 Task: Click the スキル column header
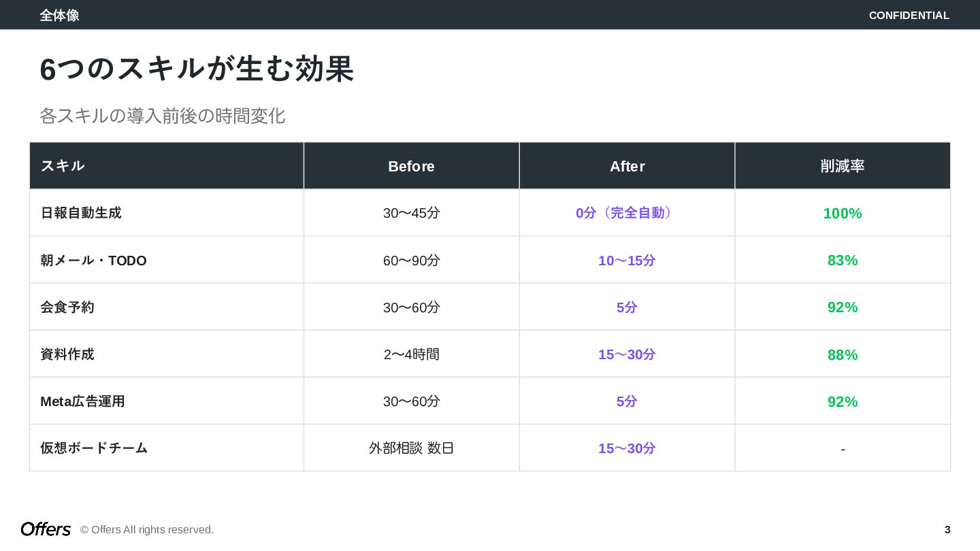point(63,166)
